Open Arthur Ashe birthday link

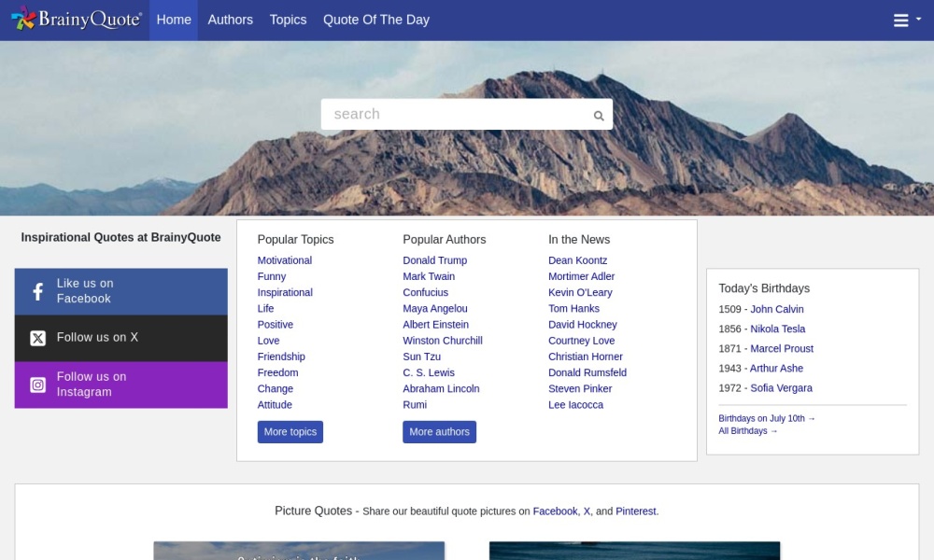[x=776, y=368]
